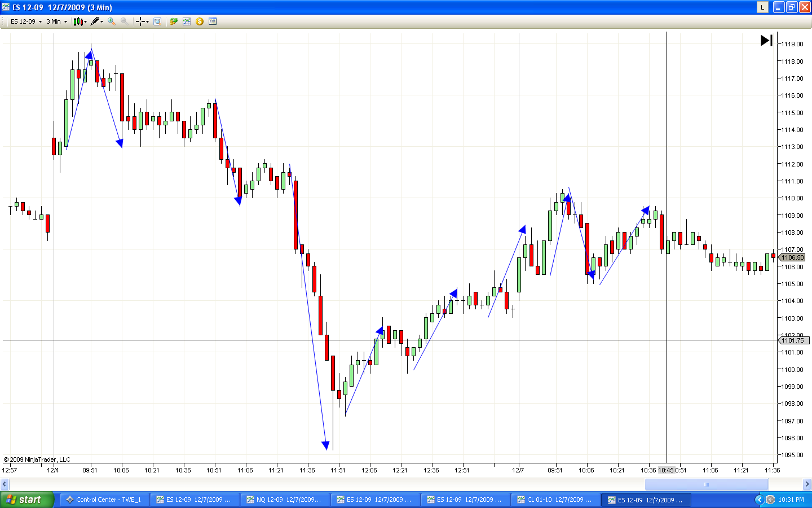The height and width of the screenshot is (508, 812).
Task: Click the 12/7 date label on time axis
Action: pyautogui.click(x=518, y=470)
